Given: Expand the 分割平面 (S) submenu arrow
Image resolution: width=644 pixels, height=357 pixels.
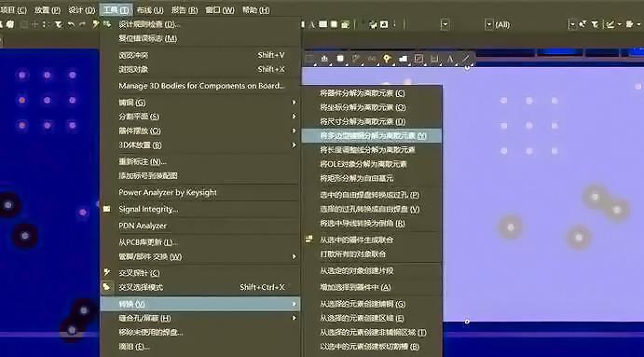Looking at the screenshot, I should (x=295, y=117).
